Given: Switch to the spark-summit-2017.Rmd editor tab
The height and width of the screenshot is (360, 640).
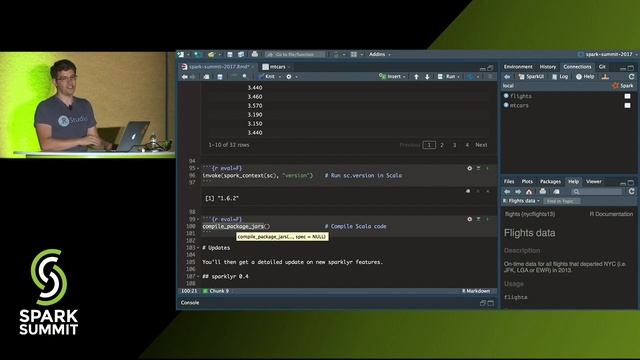Looking at the screenshot, I should (x=218, y=67).
